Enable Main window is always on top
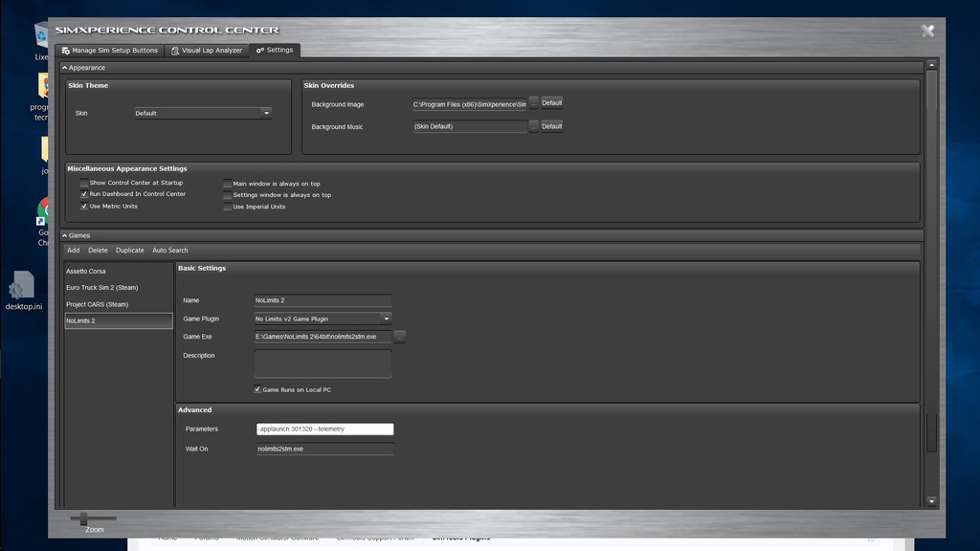 tap(228, 184)
